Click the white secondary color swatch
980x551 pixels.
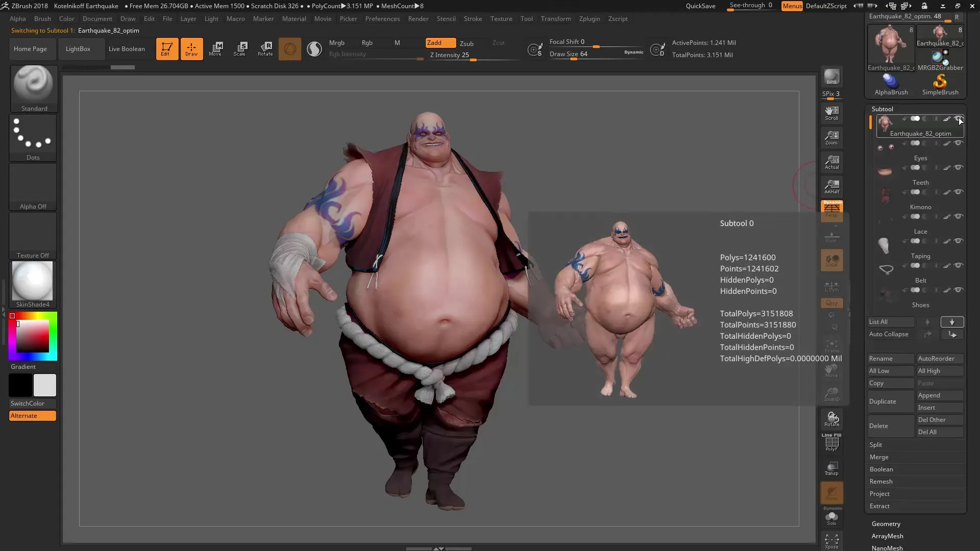point(45,385)
